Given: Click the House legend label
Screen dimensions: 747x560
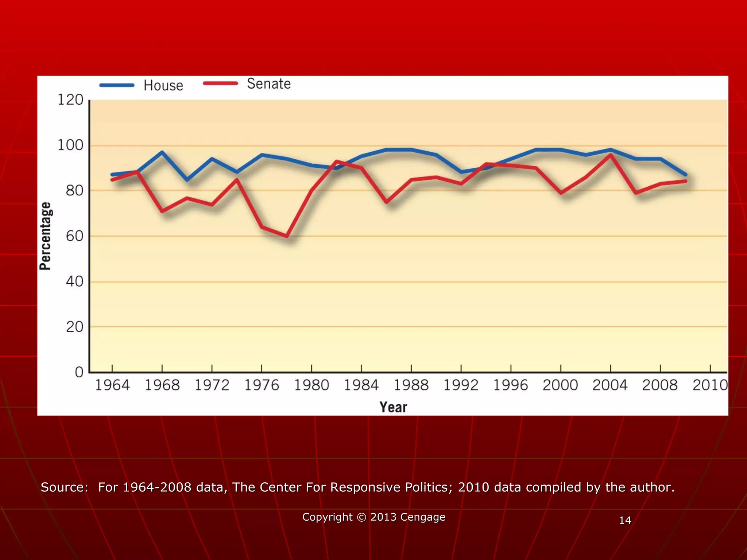Looking at the screenshot, I should 163,86.
